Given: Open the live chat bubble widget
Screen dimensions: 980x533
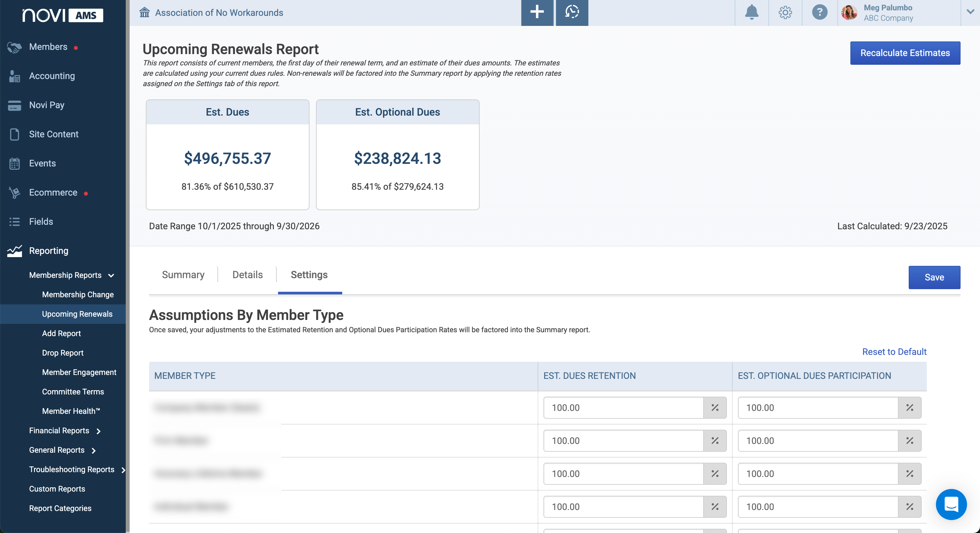Looking at the screenshot, I should pos(951,505).
